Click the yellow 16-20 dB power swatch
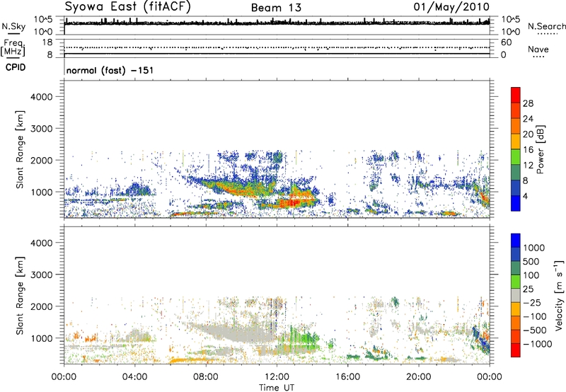The width and height of the screenshot is (566, 392). click(516, 141)
